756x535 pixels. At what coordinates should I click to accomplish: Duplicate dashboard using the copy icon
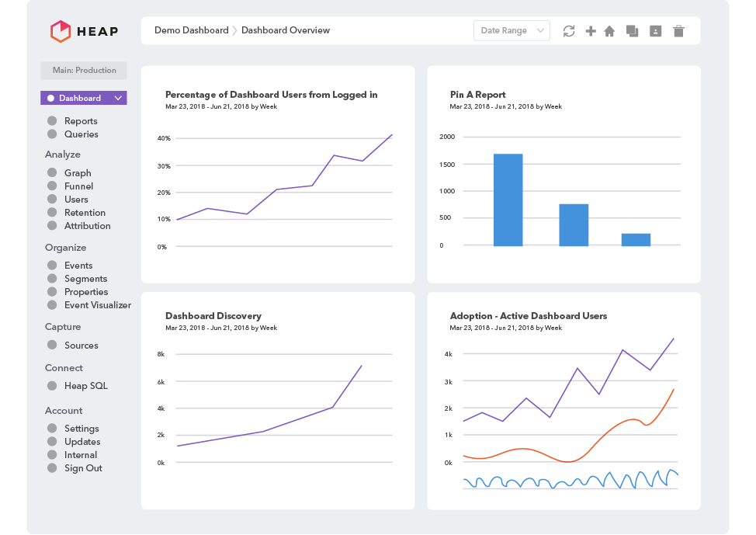(632, 31)
